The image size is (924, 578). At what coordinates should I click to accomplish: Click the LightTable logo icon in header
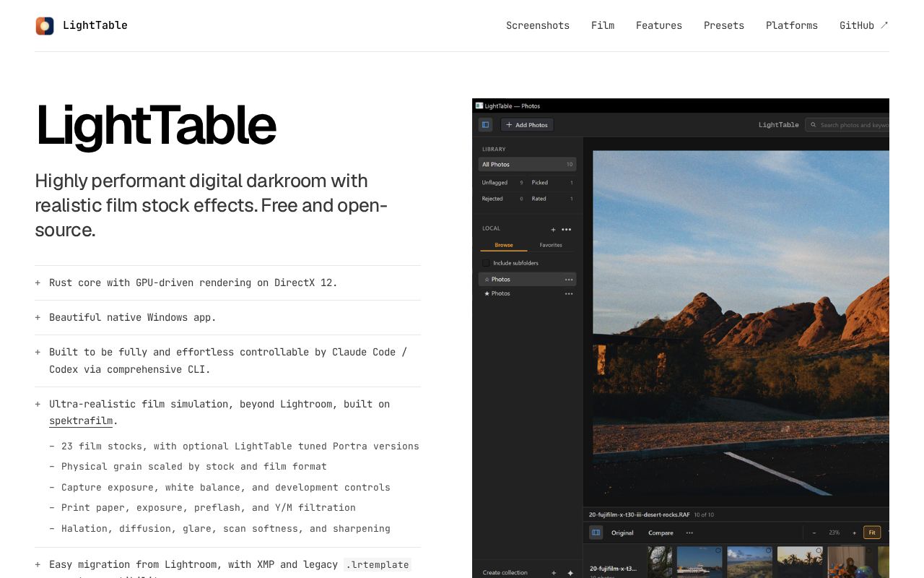coord(45,26)
